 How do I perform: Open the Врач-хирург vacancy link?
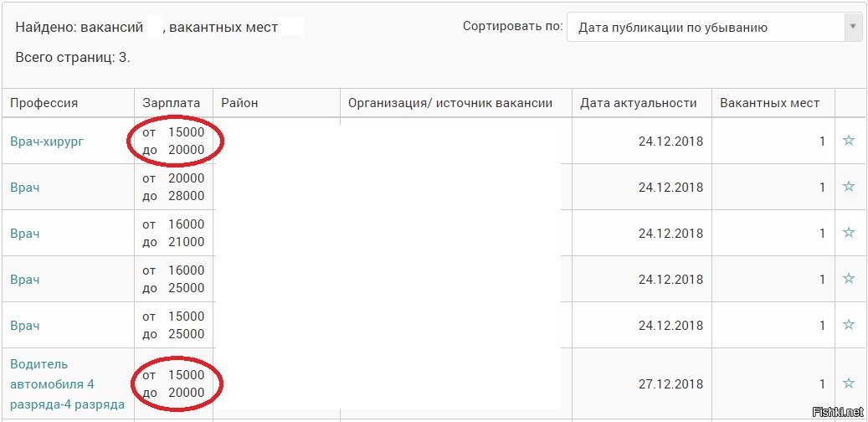(47, 142)
